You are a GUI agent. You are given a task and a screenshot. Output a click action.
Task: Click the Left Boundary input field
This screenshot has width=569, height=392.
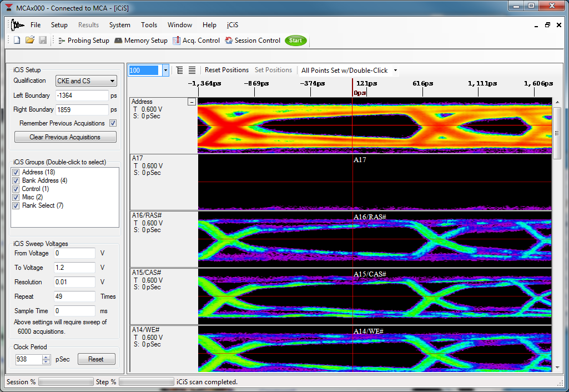[81, 96]
